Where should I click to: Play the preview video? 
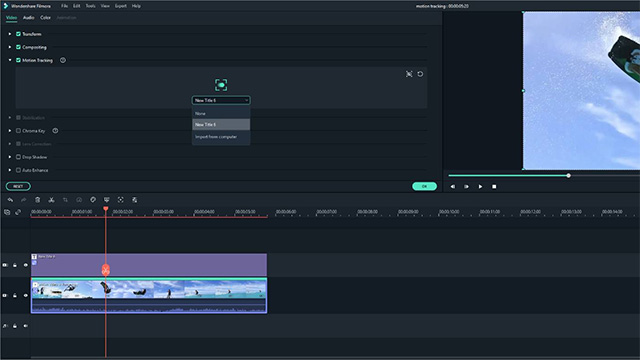pyautogui.click(x=480, y=187)
